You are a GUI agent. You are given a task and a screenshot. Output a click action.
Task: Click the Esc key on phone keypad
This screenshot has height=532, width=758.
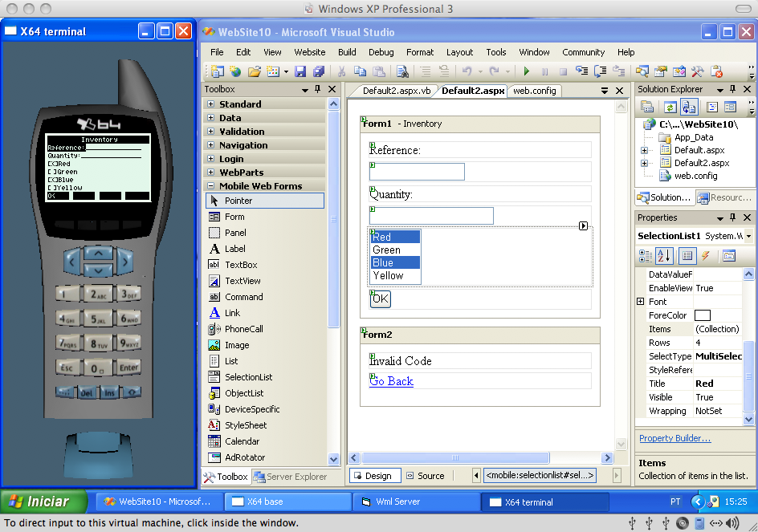click(67, 368)
